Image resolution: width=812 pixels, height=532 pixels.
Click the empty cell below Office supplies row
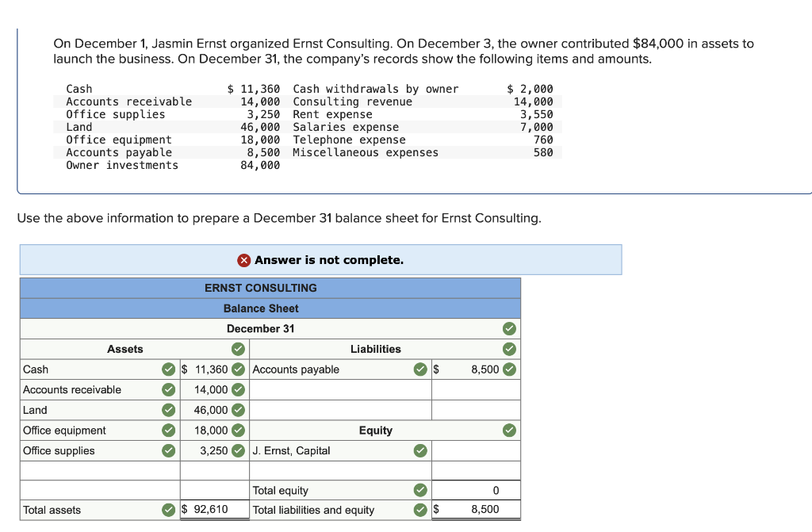click(99, 470)
